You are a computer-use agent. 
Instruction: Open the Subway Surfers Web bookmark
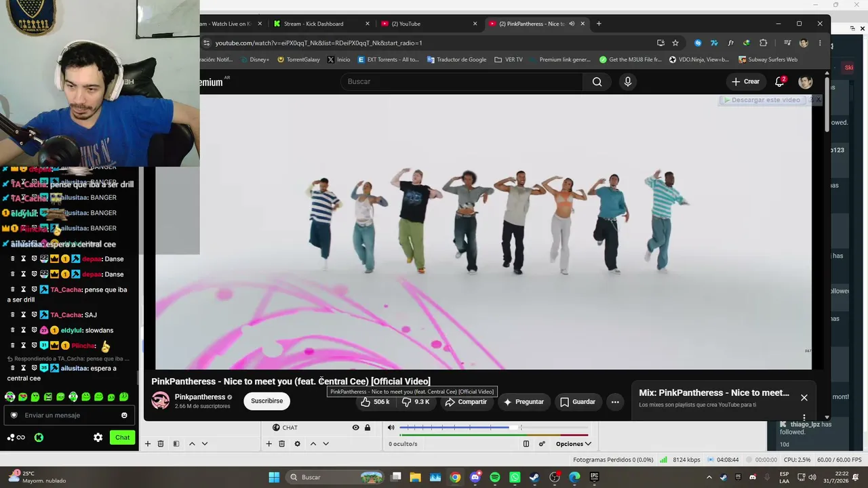click(x=768, y=60)
